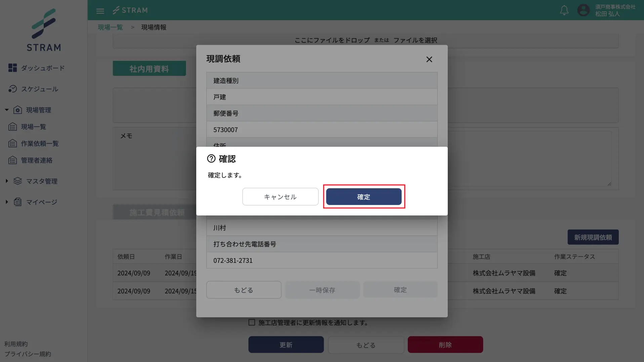Click the STRAM logo in the header
This screenshot has height=362, width=644.
pos(130,10)
